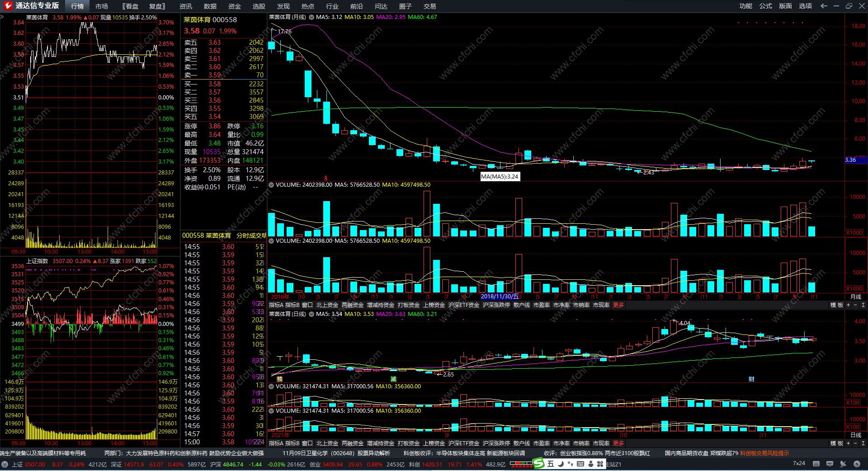This screenshot has height=471, width=868.
Task: Switch to the 行情 tab
Action: tap(77, 6)
